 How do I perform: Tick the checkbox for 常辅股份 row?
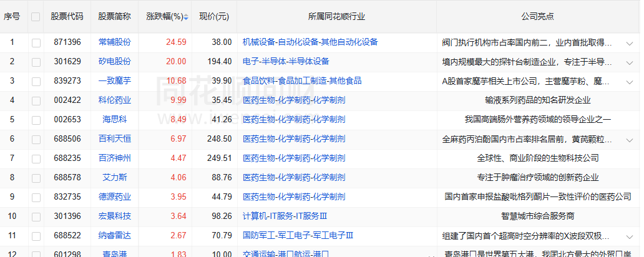36,42
